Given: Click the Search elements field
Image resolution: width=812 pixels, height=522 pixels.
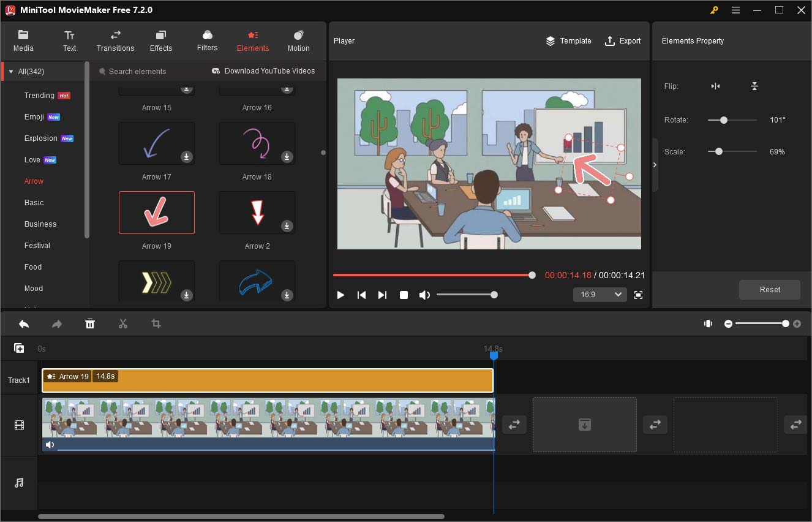Looking at the screenshot, I should coord(147,72).
